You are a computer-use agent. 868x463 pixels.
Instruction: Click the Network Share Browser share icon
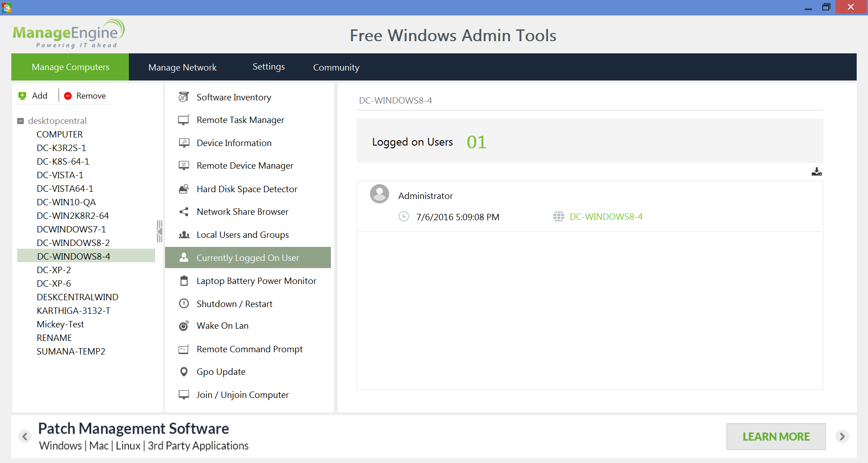tap(184, 212)
